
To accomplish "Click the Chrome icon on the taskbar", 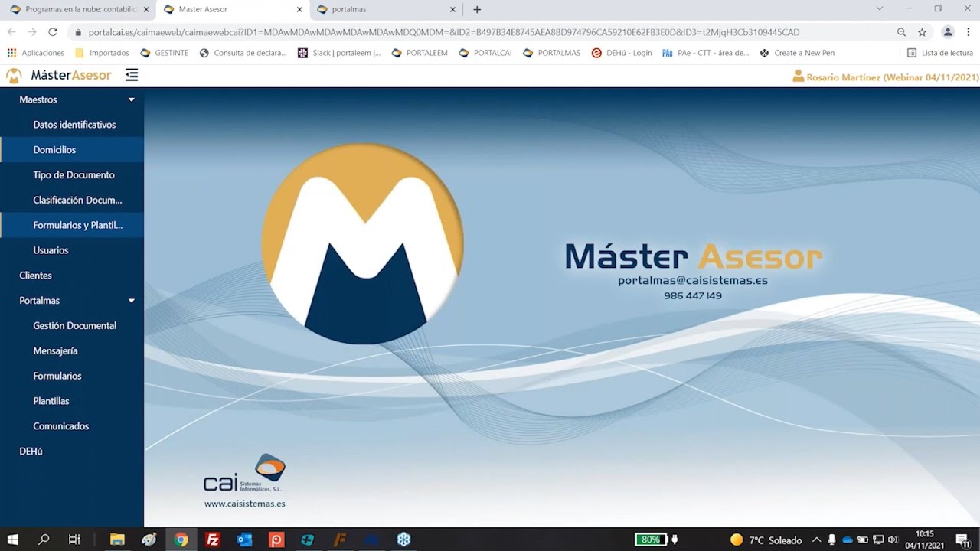I will (181, 540).
